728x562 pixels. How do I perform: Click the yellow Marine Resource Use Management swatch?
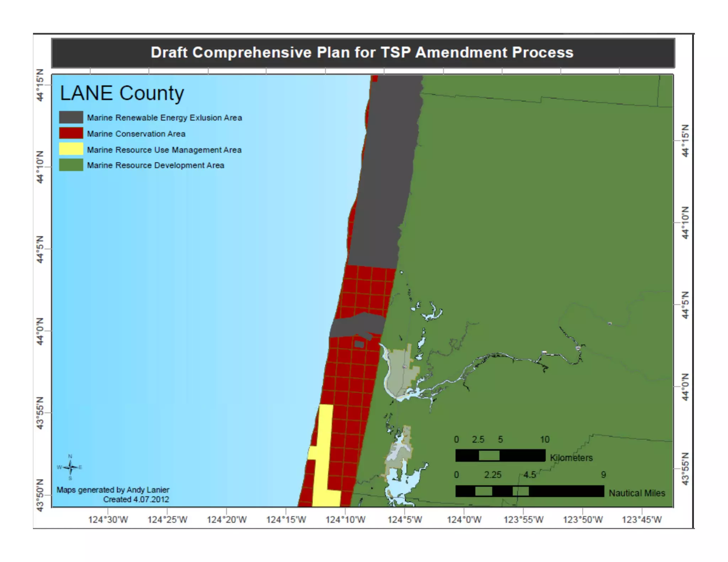click(x=71, y=149)
